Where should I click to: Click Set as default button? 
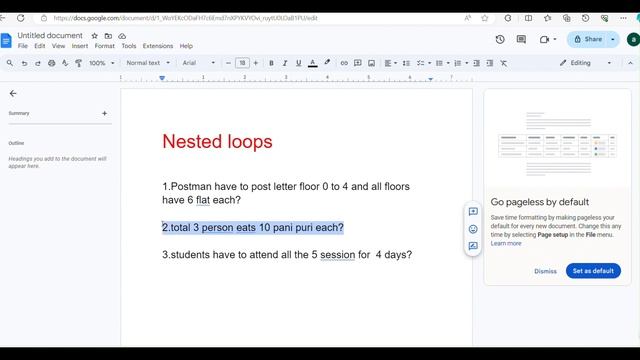(593, 271)
